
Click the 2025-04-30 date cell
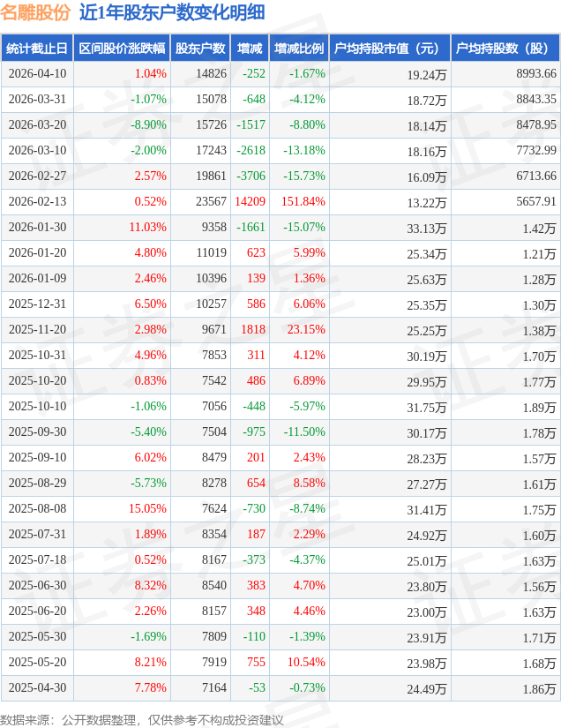[37, 687]
